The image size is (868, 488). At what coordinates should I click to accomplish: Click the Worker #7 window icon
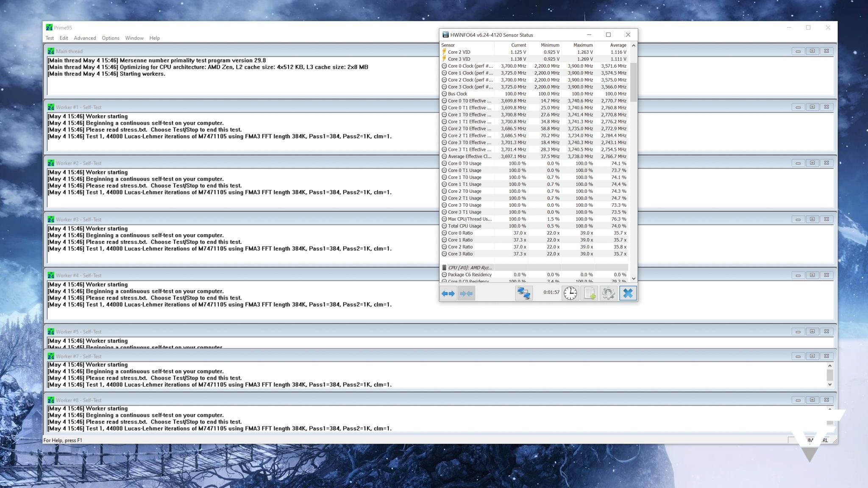[x=51, y=356]
